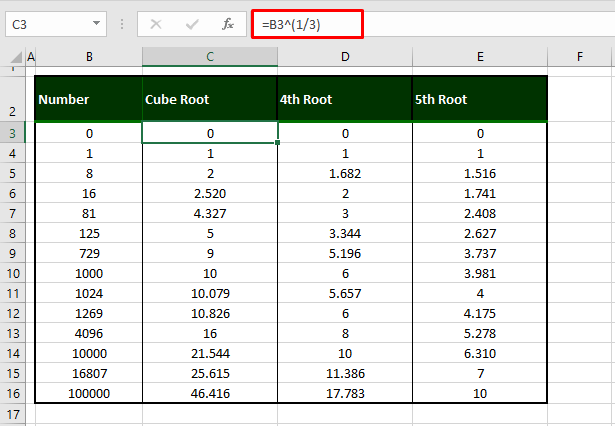Click the 4th Root header cell
Viewport: 615px width, 426px height.
[x=345, y=99]
